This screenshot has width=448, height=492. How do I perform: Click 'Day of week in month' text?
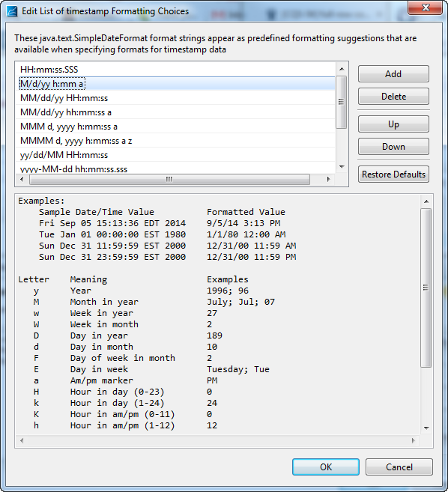pyautogui.click(x=122, y=358)
